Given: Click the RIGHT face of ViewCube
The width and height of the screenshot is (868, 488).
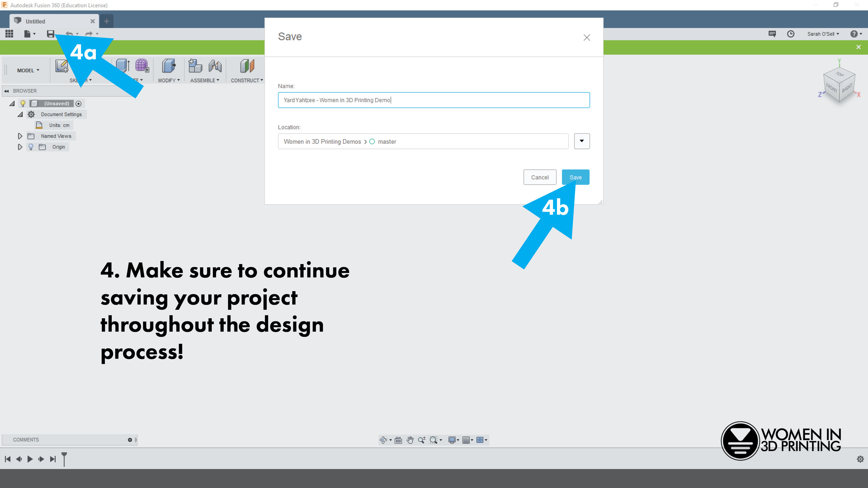Looking at the screenshot, I should [847, 89].
